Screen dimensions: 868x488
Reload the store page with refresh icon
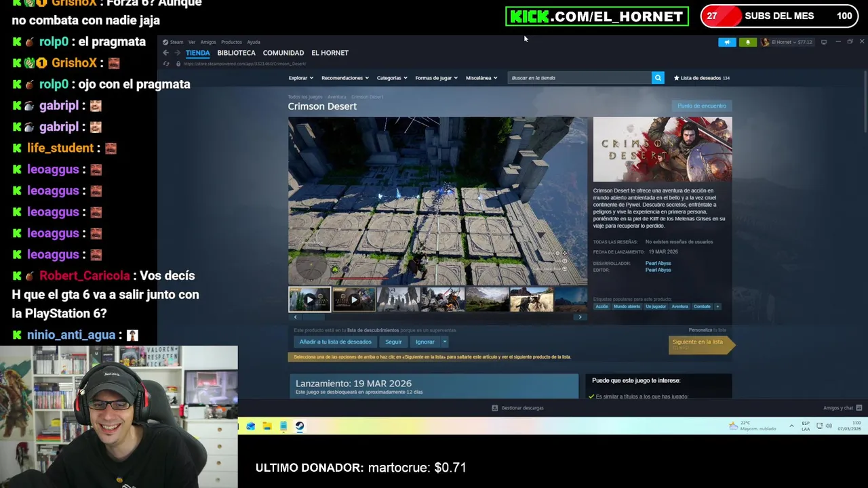pos(166,64)
